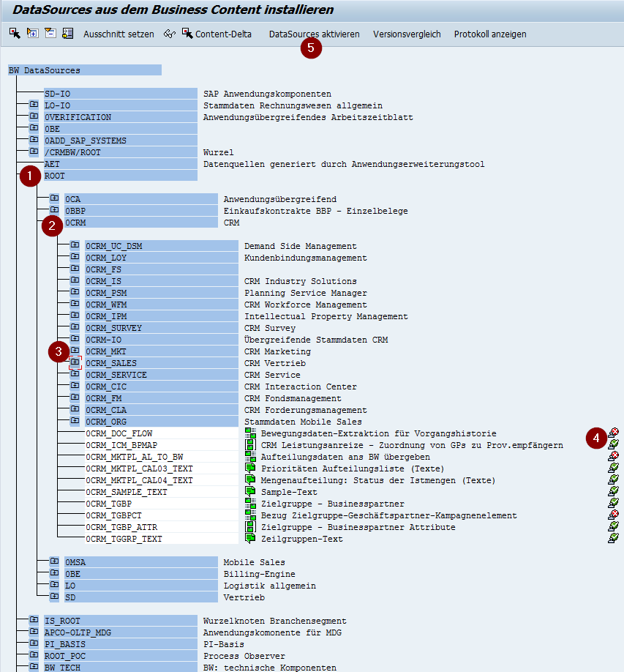Click text icon of 0CRM_SAMPLE_TEXT
624x672 pixels.
[x=250, y=492]
